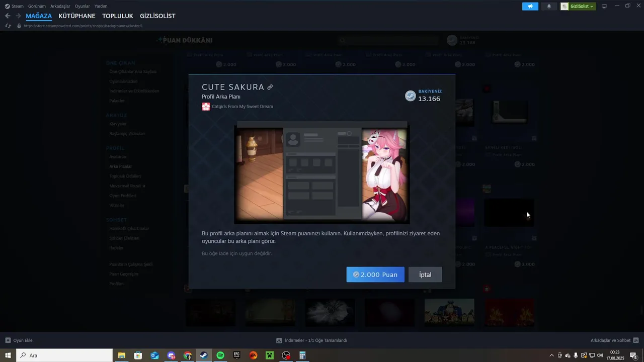Expand the GizliSolist account dropdown
The image size is (644, 362).
pyautogui.click(x=579, y=6)
